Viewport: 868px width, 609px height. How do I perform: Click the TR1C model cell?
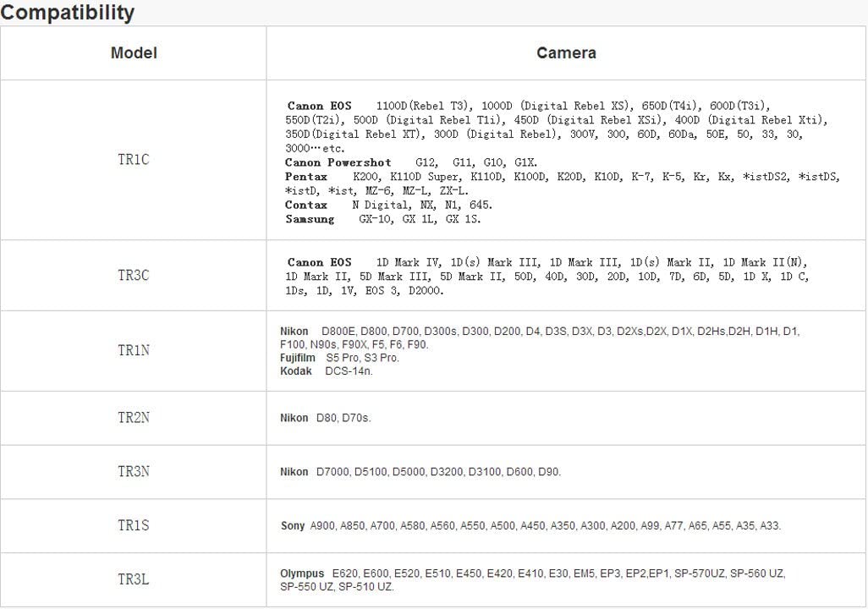pyautogui.click(x=134, y=159)
